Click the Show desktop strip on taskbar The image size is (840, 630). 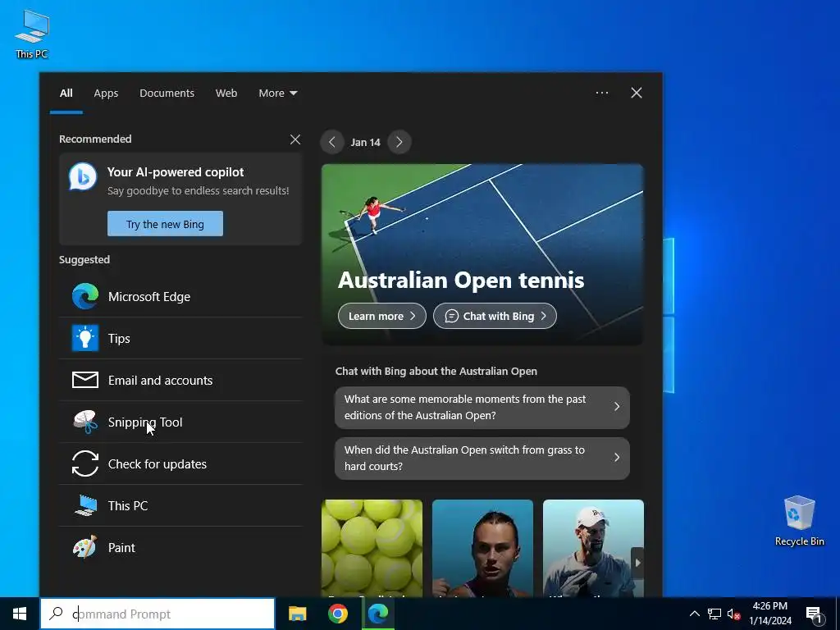point(838,614)
